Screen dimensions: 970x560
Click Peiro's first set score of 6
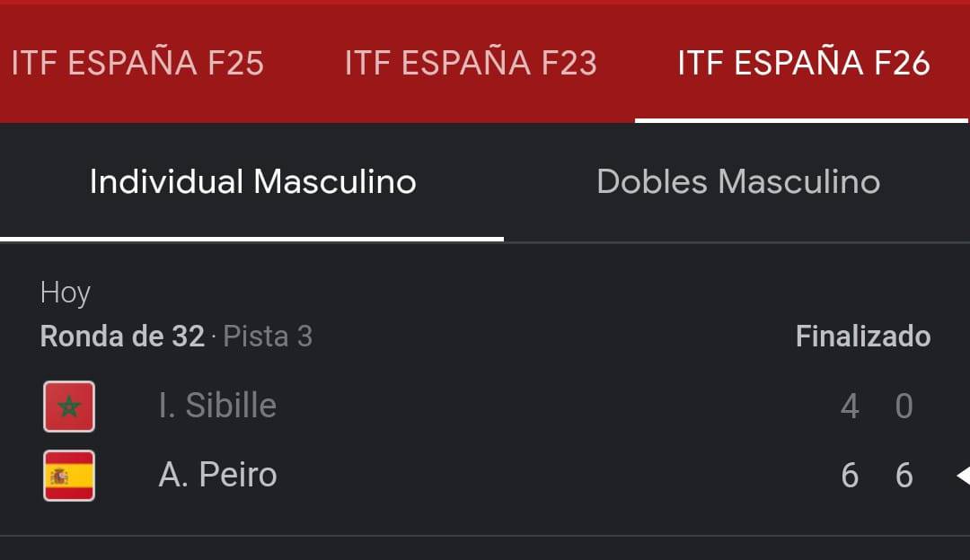(850, 475)
